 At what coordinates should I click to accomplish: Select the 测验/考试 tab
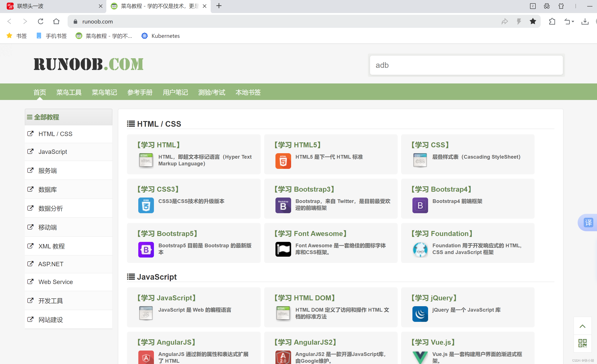(x=212, y=92)
